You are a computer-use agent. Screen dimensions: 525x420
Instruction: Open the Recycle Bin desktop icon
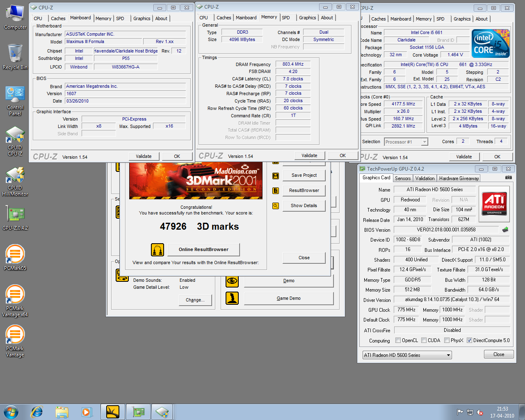click(15, 57)
